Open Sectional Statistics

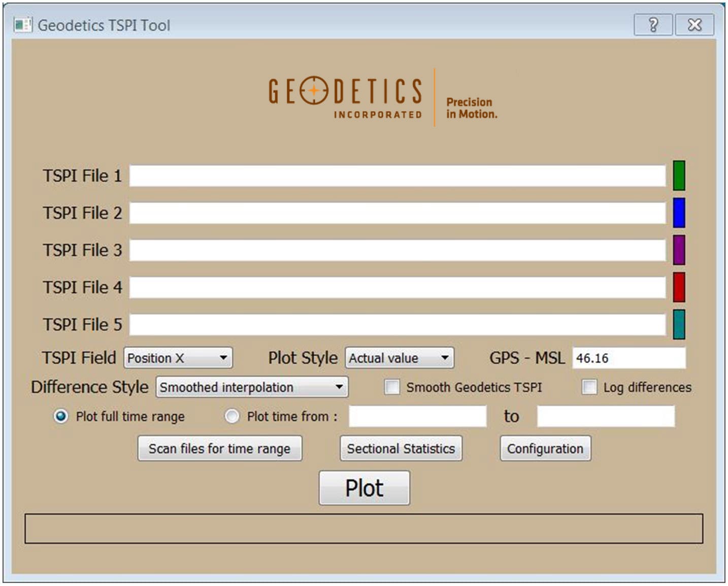[x=401, y=449]
